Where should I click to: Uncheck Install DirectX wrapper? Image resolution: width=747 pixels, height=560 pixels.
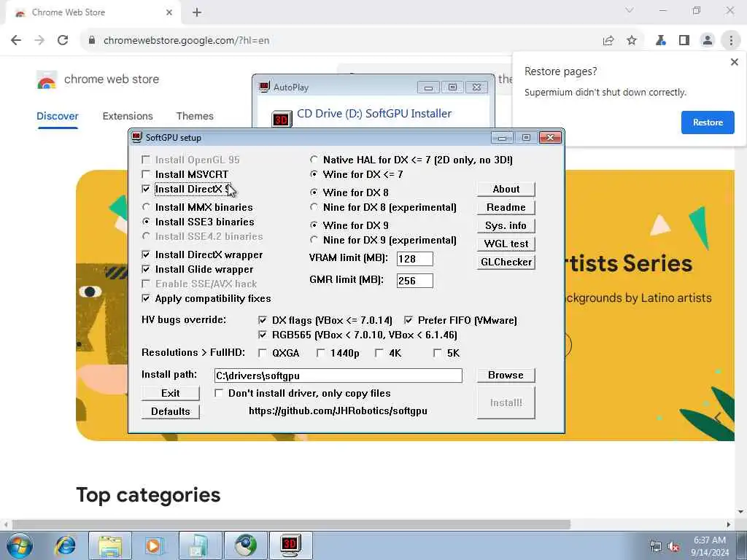click(146, 254)
